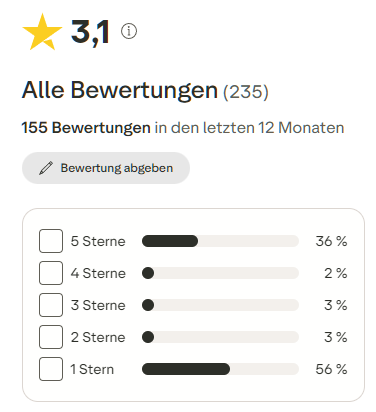376x412 pixels.
Task: Click the 5 Sterne progress bar
Action: click(x=220, y=241)
